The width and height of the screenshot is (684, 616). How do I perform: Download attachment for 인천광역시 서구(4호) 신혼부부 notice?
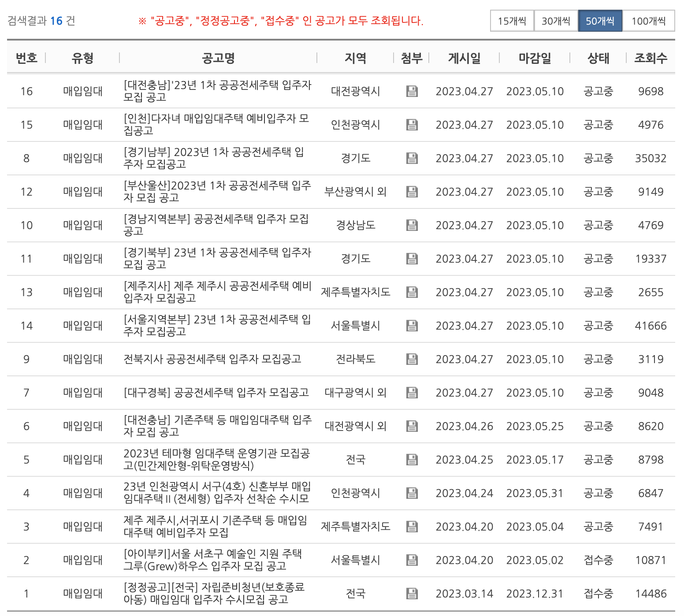(x=412, y=493)
